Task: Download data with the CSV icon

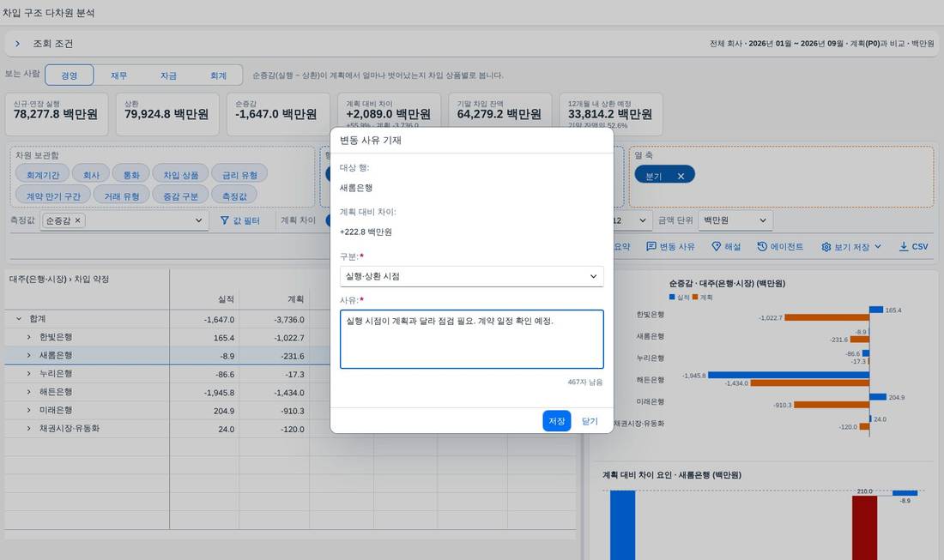Action: (913, 247)
